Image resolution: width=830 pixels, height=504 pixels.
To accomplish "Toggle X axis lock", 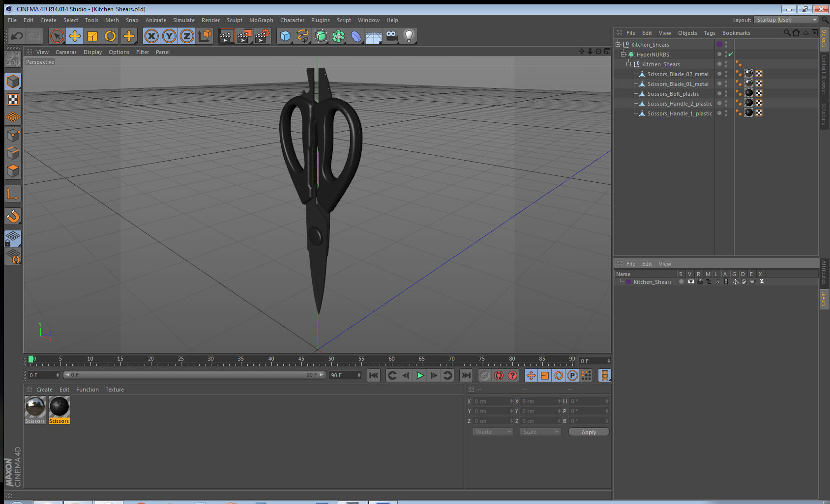I will pos(151,36).
